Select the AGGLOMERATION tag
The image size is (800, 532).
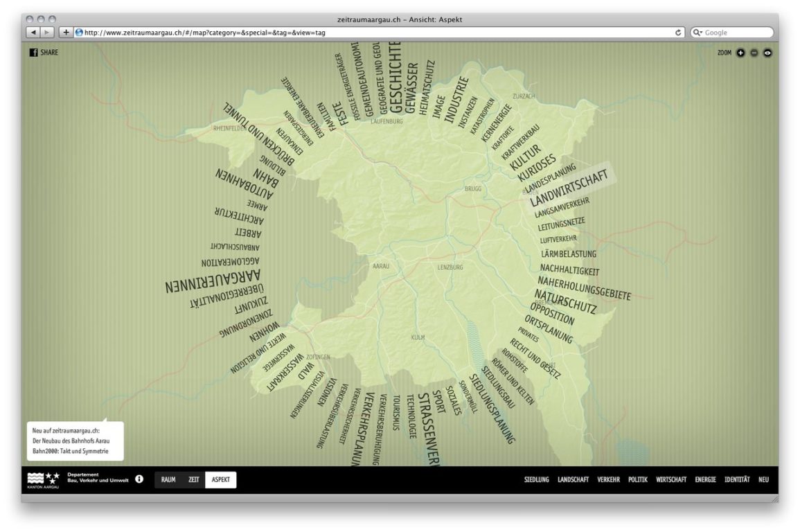pyautogui.click(x=230, y=262)
